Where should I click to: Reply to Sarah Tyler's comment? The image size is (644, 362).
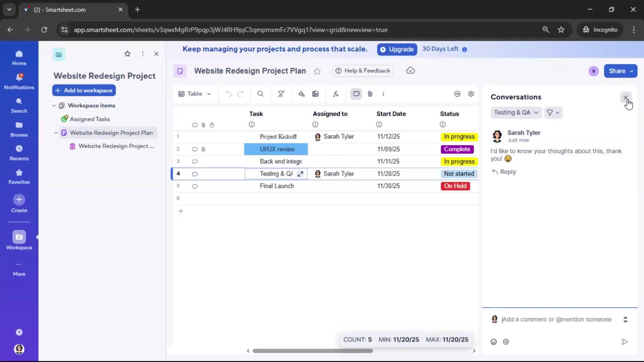point(504,172)
